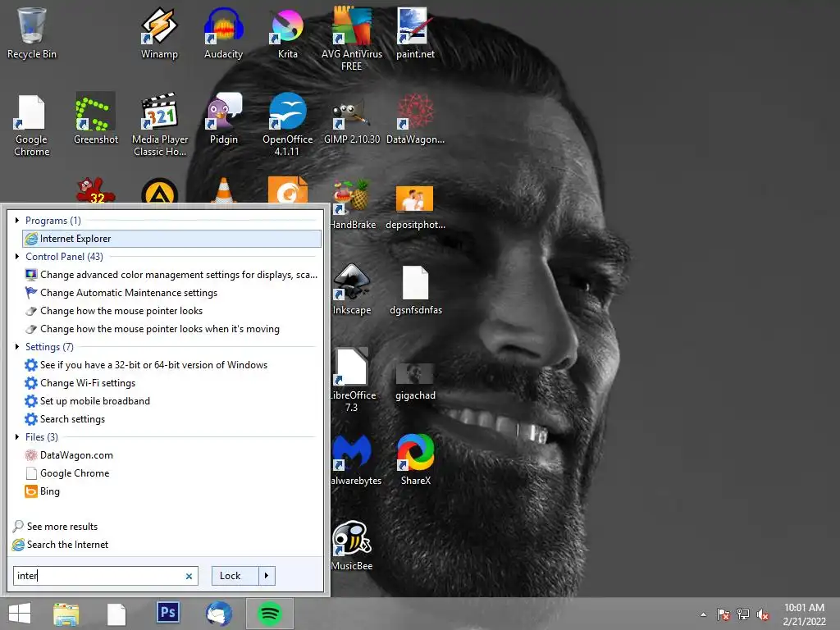Launch Pidgin desktop shortcut

pos(223,119)
